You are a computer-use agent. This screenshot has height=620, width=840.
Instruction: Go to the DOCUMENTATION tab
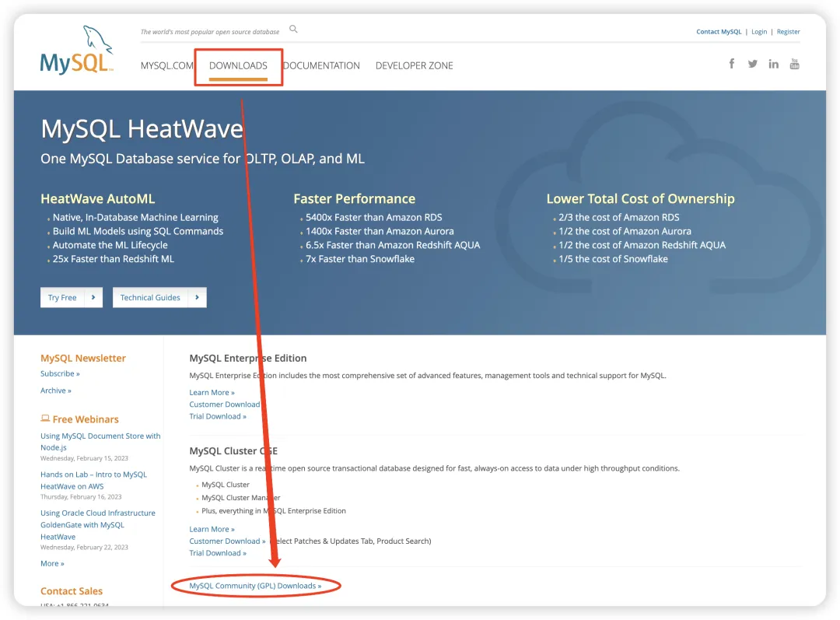321,65
